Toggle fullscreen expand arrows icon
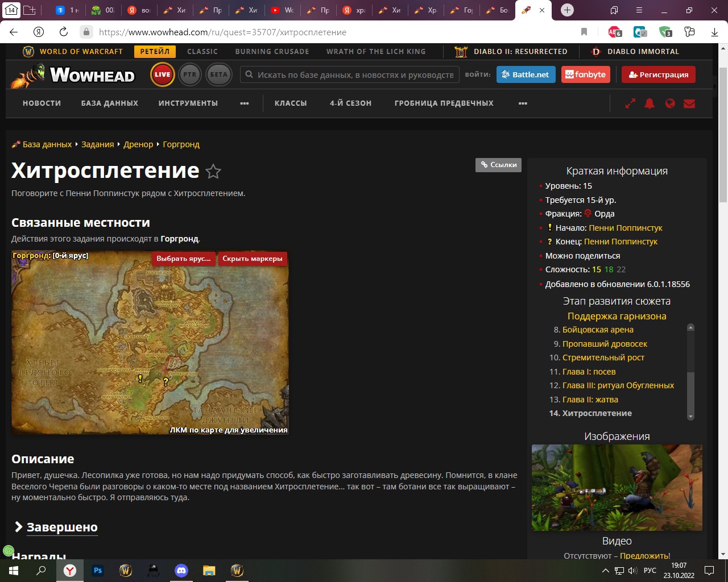Viewport: 728px width, 582px height. 630,103
